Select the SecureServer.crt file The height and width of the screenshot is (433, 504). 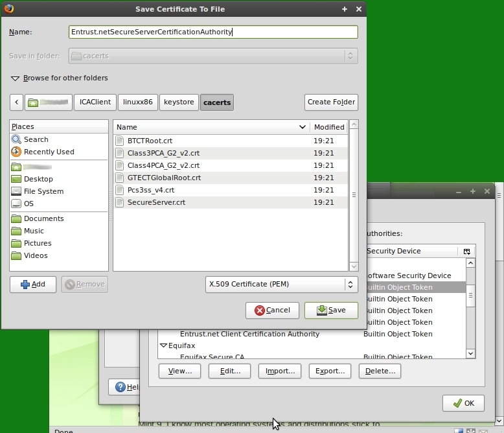click(156, 202)
